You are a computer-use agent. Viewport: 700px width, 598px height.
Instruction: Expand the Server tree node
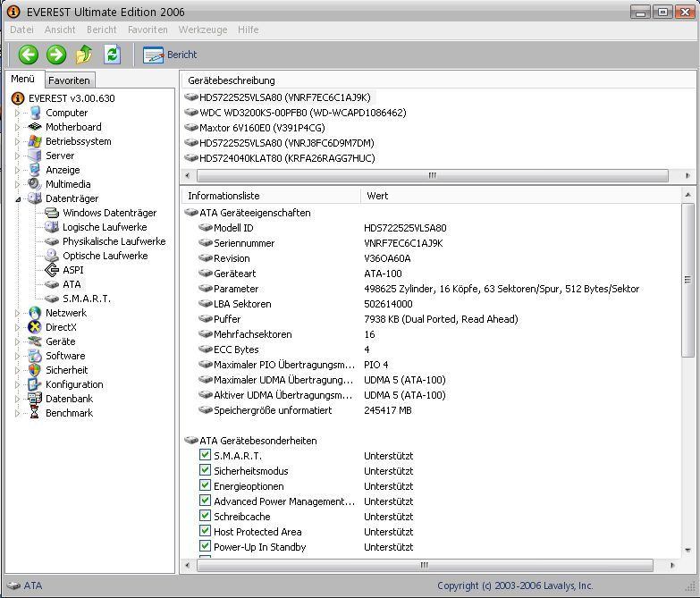tap(17, 156)
